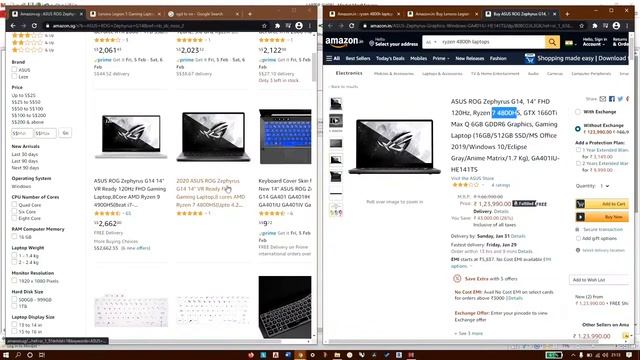Bookmark the page in the right amazon.in window

pyautogui.click(x=581, y=26)
